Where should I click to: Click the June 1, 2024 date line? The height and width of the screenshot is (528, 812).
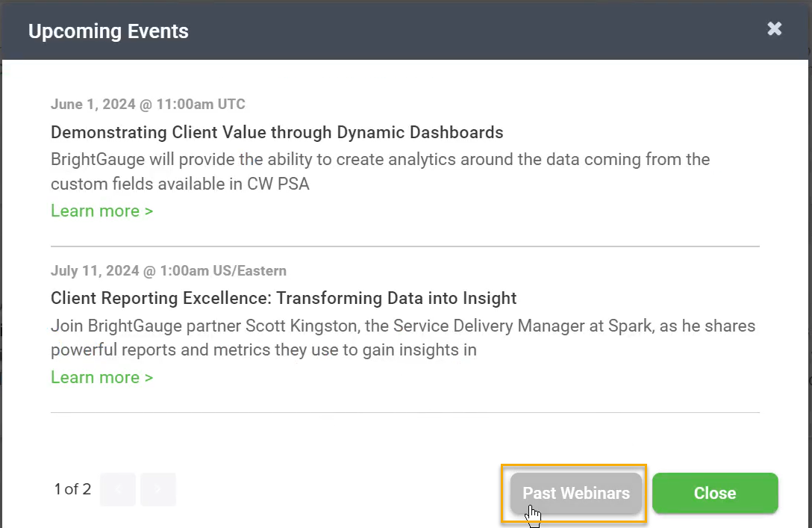(148, 104)
